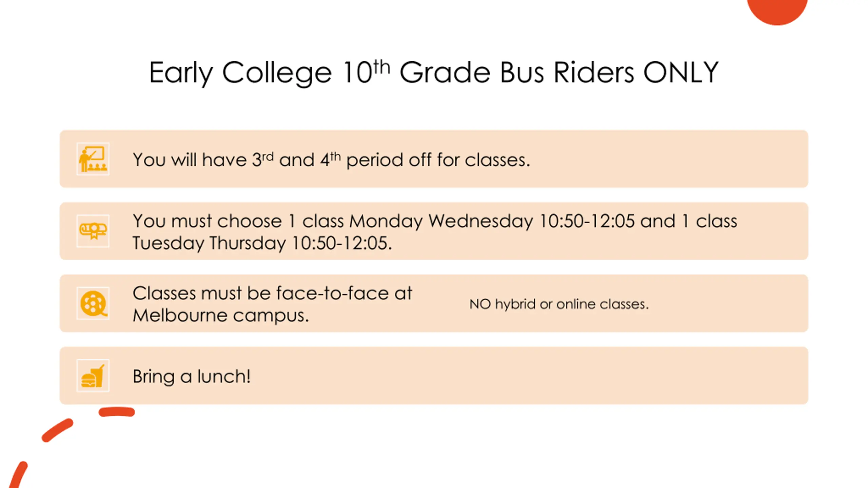Image resolution: width=868 pixels, height=488 pixels.
Task: Select the word "ONLY" in the title
Action: 681,72
